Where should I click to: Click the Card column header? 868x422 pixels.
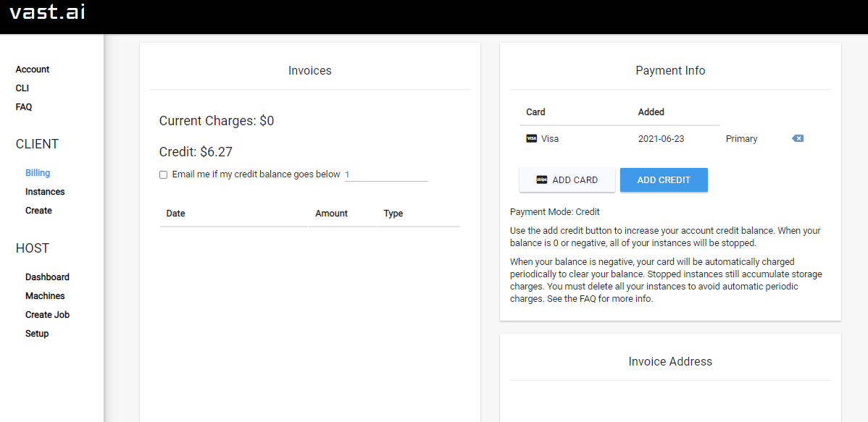coord(535,111)
